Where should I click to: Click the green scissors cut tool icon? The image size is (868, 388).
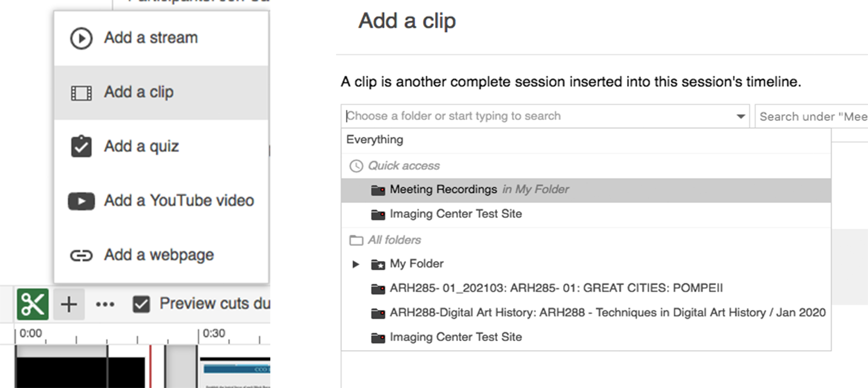point(33,304)
